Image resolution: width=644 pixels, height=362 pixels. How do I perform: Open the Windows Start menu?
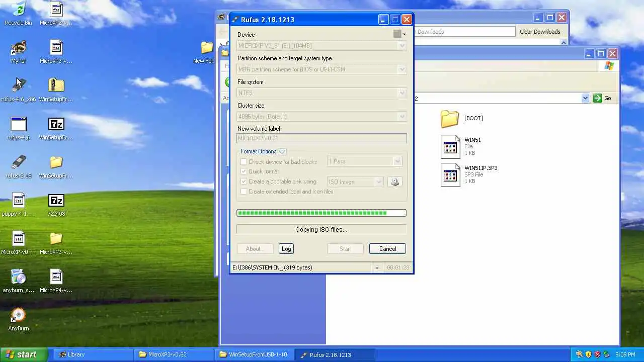coord(24,354)
